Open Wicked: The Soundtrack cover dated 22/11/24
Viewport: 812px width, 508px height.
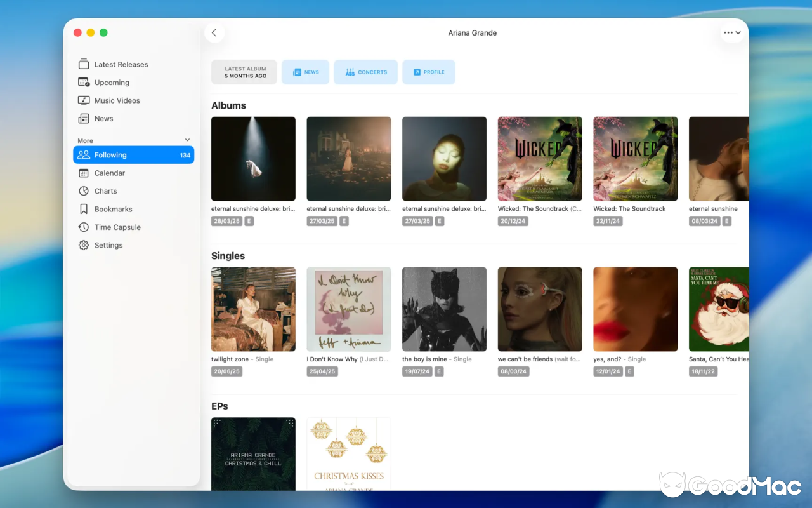pos(636,159)
